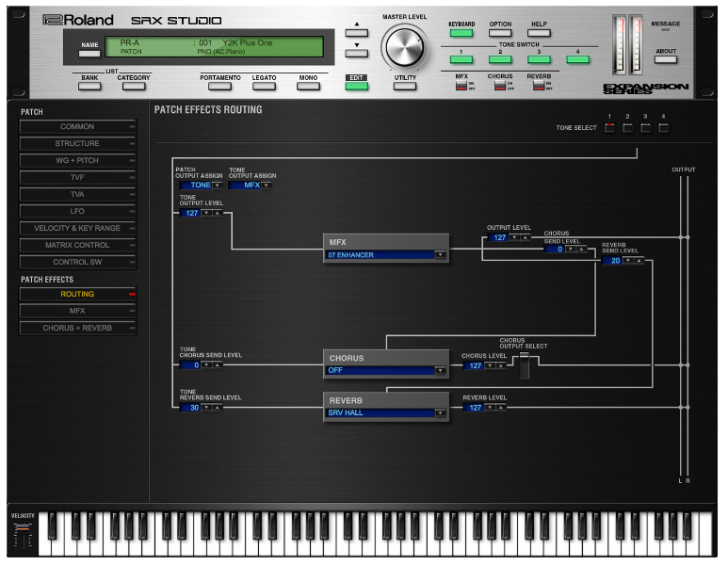Image resolution: width=728 pixels, height=565 pixels.
Task: Increase Tone Chorus Send Level
Action: tap(217, 365)
